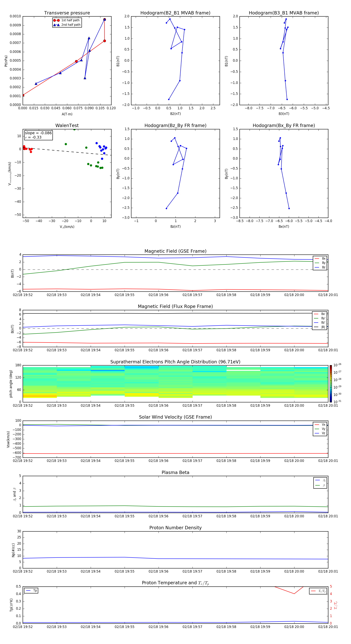Click the Walen test dashed fit line
Screen dimensions: 351x644
pyautogui.click(x=67, y=151)
